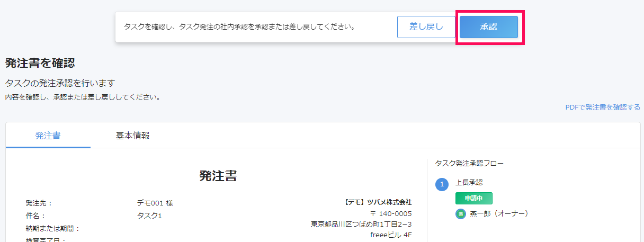
Task: Click the 件名： label
Action: click(36, 216)
